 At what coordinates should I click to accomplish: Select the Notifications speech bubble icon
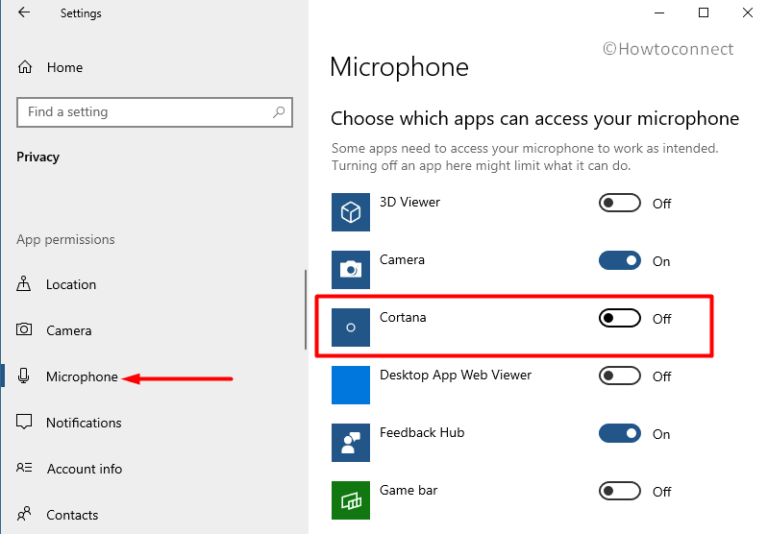click(x=24, y=422)
